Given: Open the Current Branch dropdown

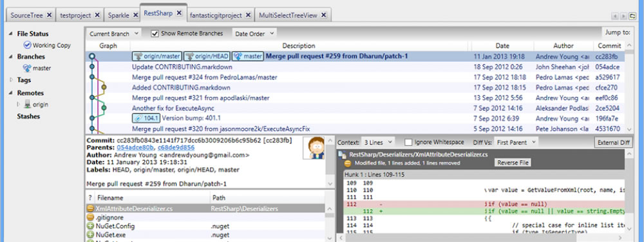Looking at the screenshot, I should [114, 34].
